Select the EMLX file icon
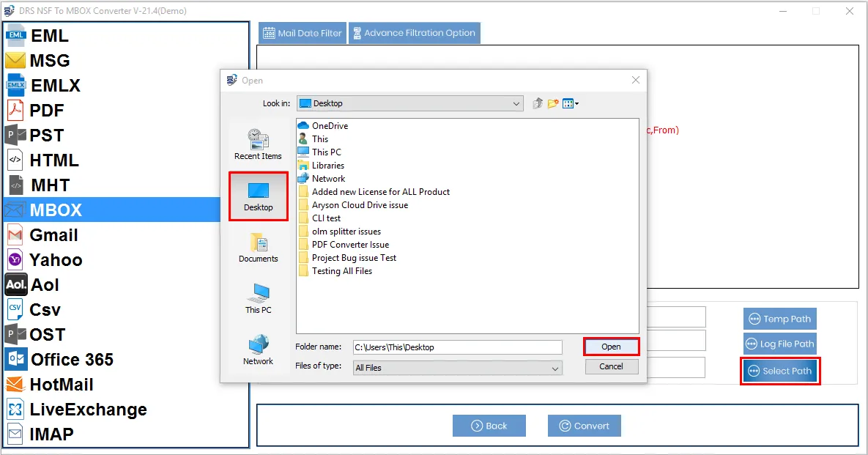Image resolution: width=868 pixels, height=455 pixels. click(x=15, y=85)
